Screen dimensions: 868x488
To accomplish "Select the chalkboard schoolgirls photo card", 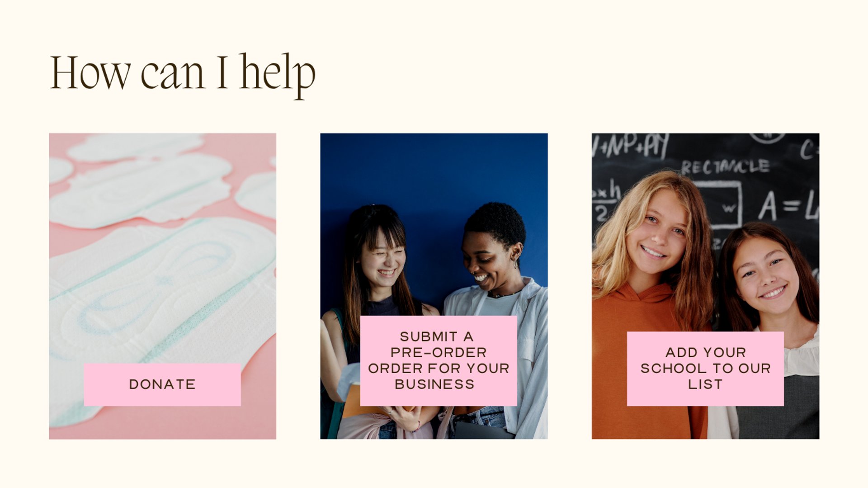I will click(x=705, y=286).
